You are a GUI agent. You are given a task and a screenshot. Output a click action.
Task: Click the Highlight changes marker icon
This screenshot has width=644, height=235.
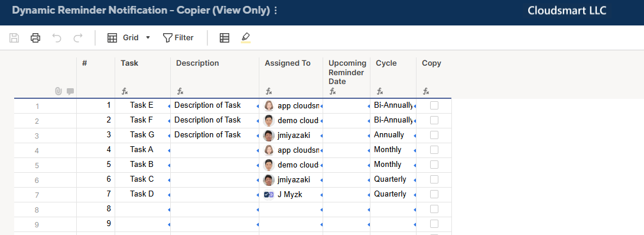[x=246, y=37]
